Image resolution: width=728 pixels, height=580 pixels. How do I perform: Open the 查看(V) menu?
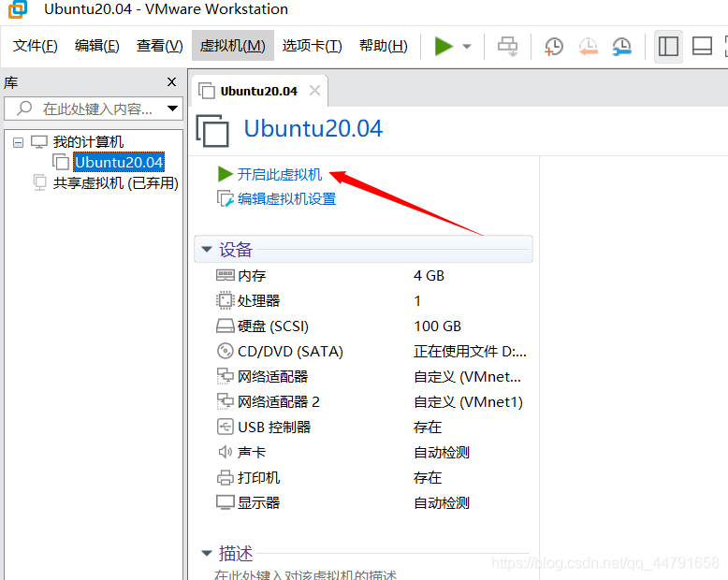tap(160, 46)
